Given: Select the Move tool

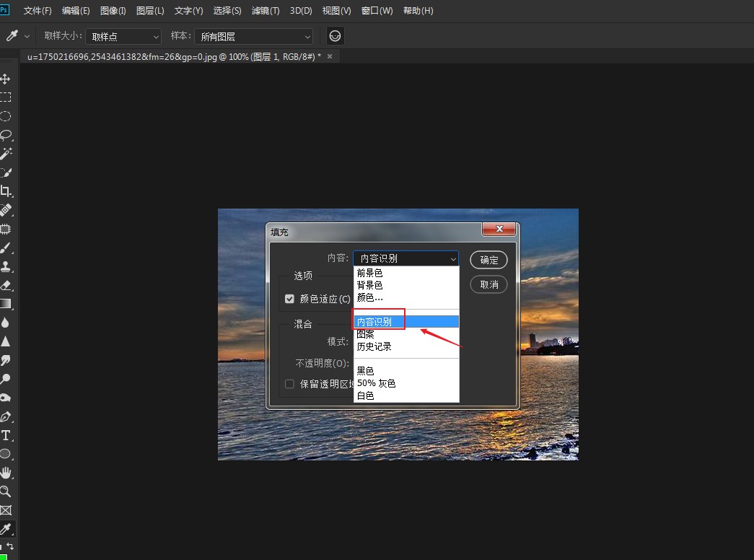Looking at the screenshot, I should [6, 79].
